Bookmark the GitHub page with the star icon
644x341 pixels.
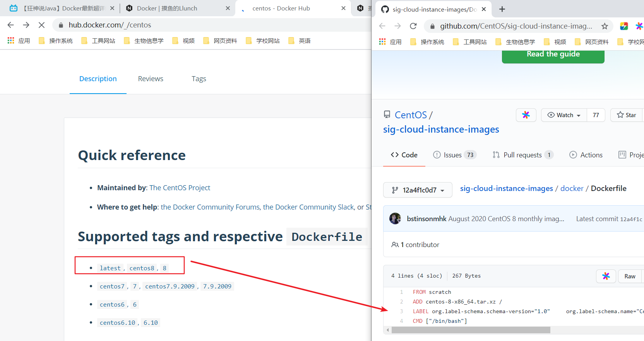pyautogui.click(x=605, y=26)
